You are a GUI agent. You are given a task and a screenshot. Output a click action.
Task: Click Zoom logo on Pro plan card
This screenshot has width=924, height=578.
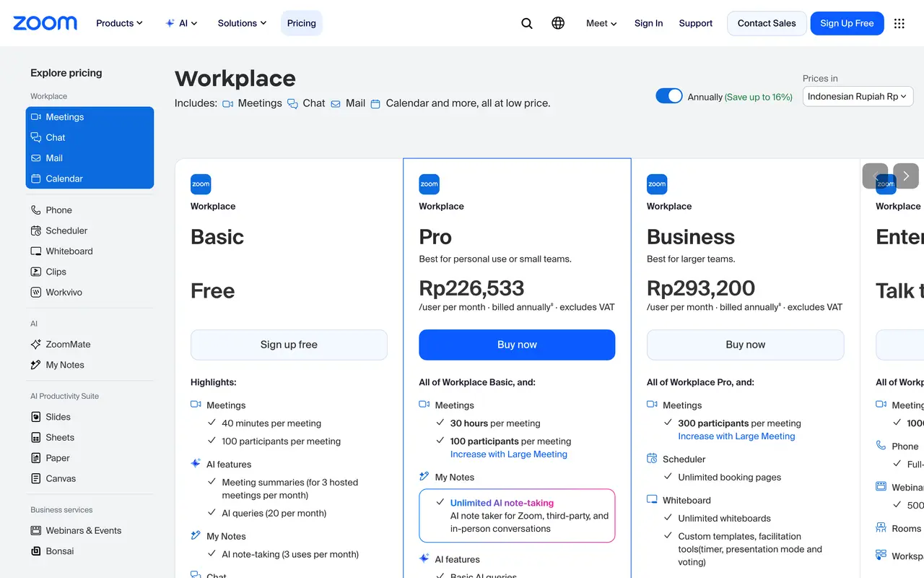click(429, 184)
